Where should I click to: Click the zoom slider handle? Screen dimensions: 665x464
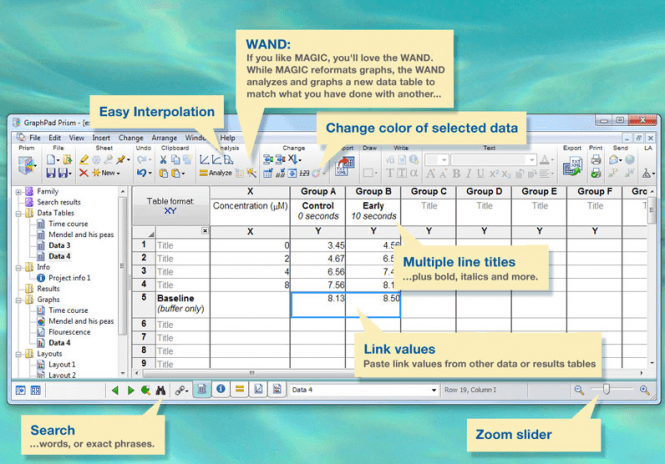[606, 389]
